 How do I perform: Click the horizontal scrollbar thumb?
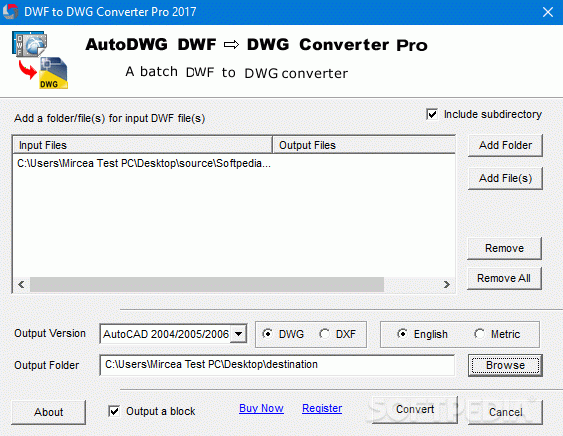(x=207, y=284)
